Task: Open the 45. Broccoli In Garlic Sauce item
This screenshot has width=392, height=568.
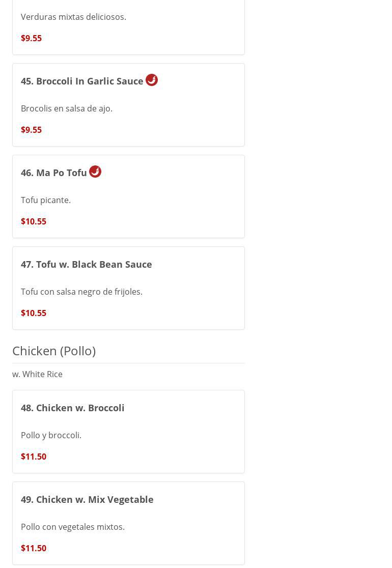Action: [x=82, y=81]
